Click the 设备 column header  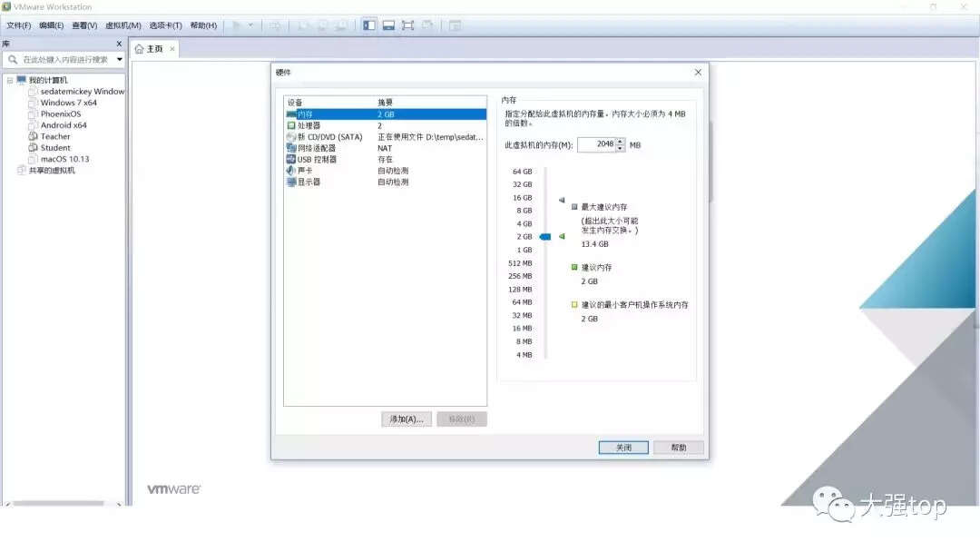295,102
